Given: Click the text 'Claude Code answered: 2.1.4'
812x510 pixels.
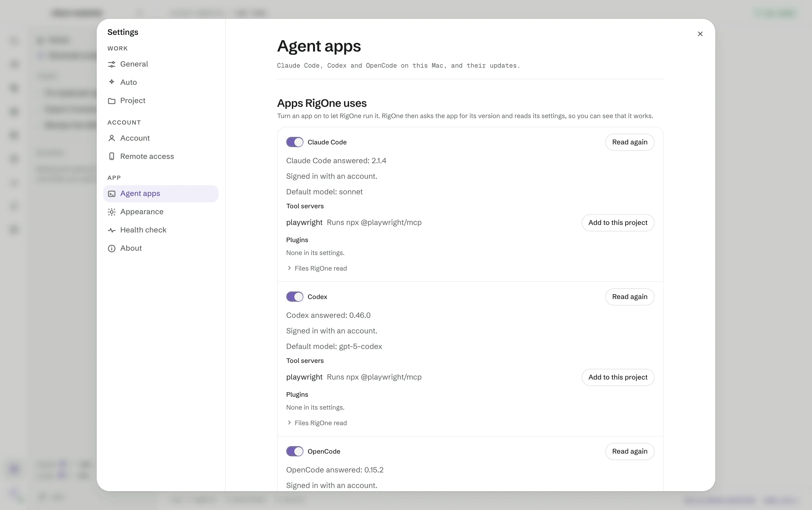Looking at the screenshot, I should tap(336, 161).
